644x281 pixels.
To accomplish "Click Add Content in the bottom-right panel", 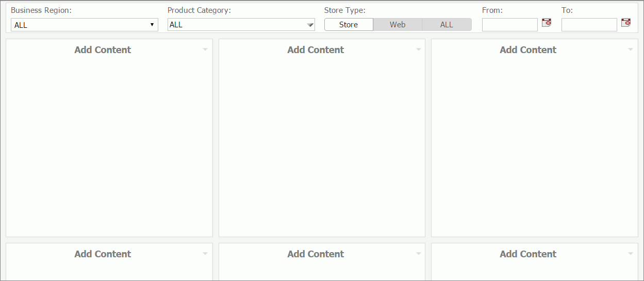I will click(x=528, y=254).
